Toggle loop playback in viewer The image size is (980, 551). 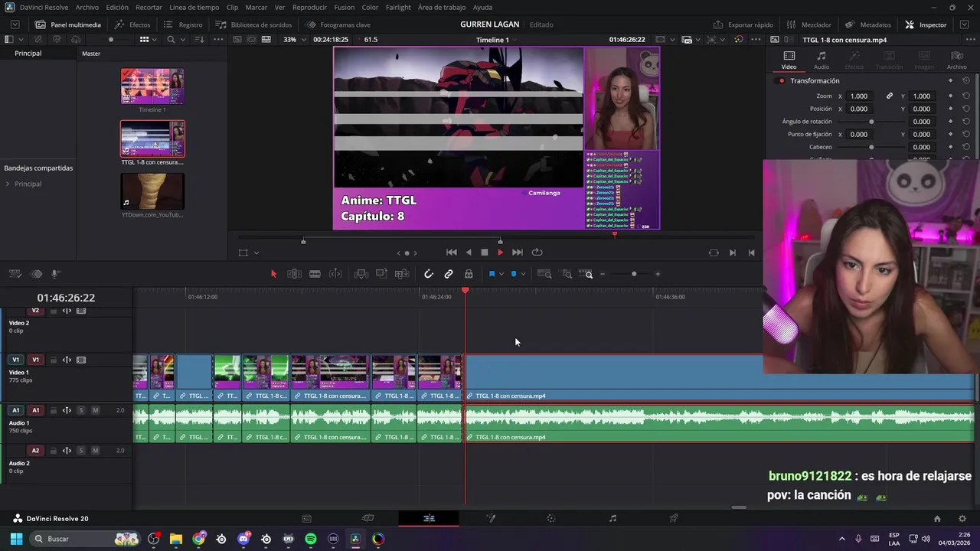coord(537,253)
